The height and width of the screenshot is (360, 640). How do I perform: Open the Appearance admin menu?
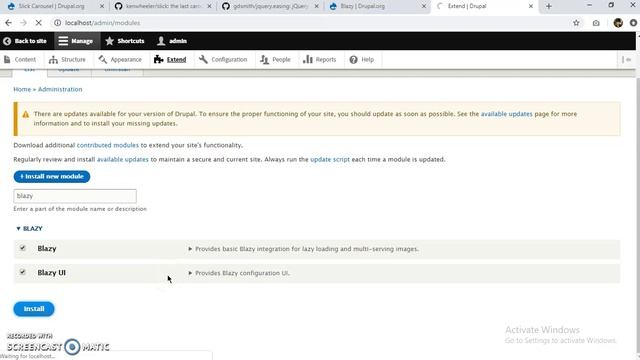tap(120, 60)
